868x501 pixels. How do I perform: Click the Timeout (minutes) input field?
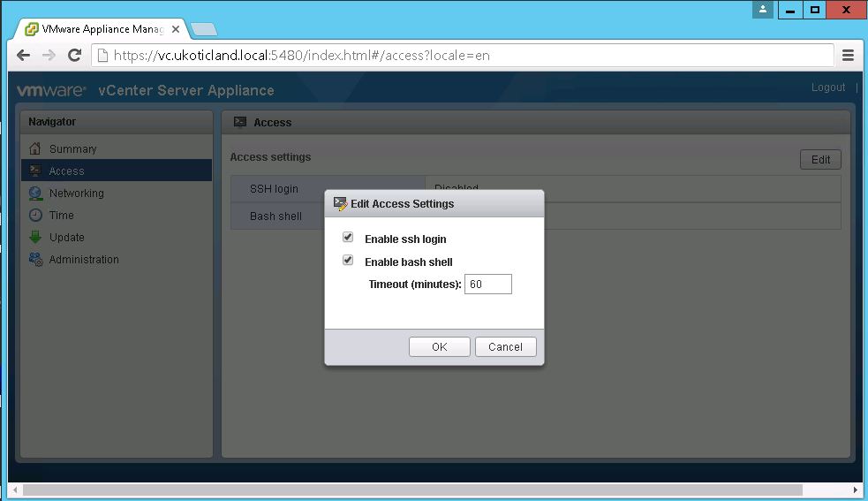coord(487,284)
